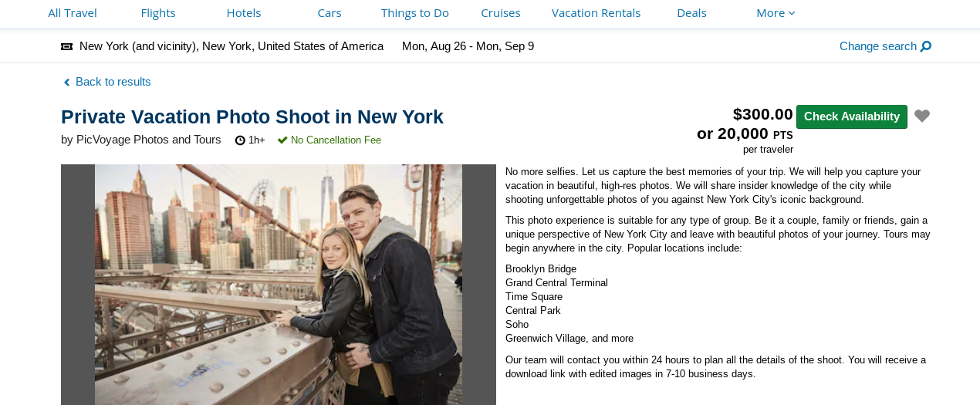Expand the More menu

click(776, 12)
